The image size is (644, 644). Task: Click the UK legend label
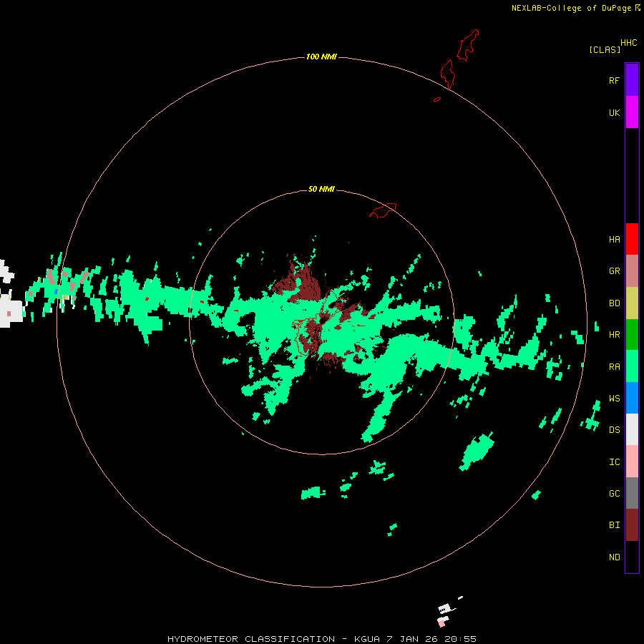tap(614, 112)
